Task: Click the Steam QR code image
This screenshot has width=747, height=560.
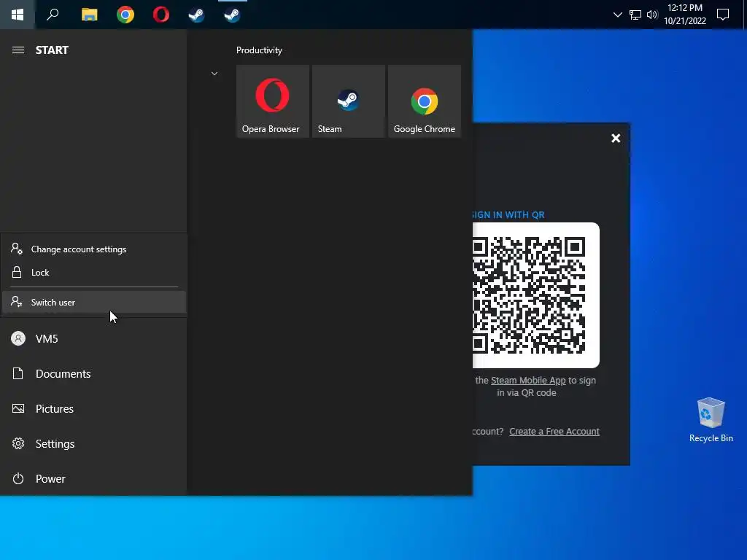Action: (535, 295)
